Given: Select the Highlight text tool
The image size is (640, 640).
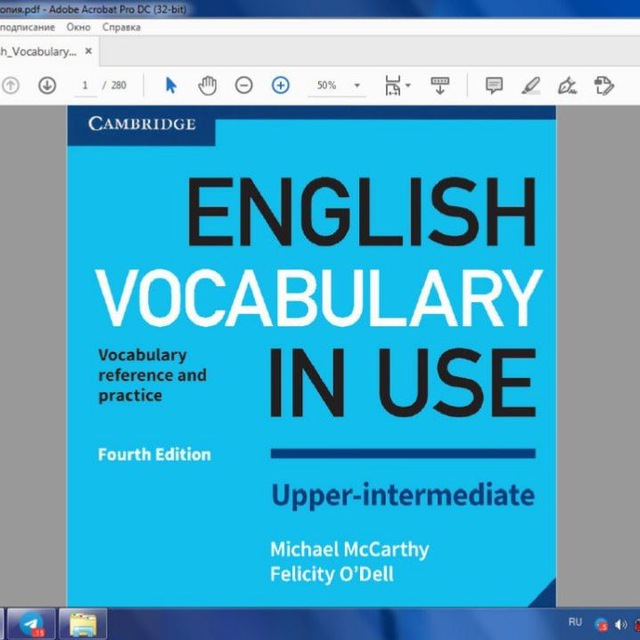Looking at the screenshot, I should click(531, 86).
